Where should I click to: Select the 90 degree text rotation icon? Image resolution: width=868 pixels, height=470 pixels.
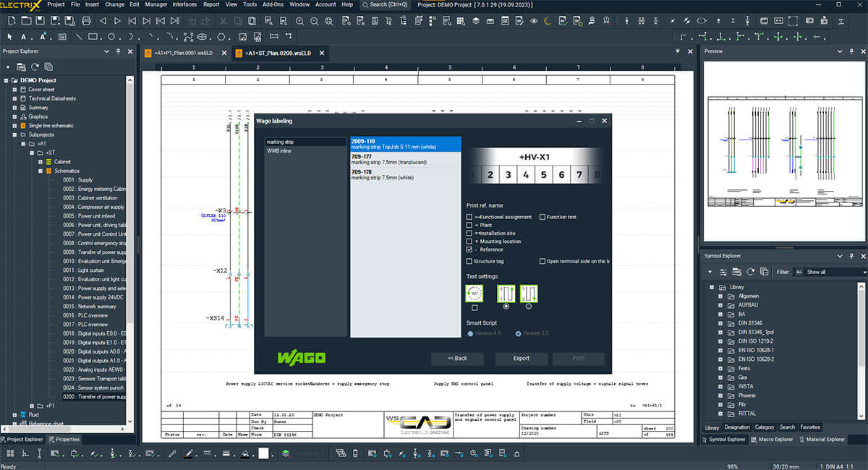475,293
